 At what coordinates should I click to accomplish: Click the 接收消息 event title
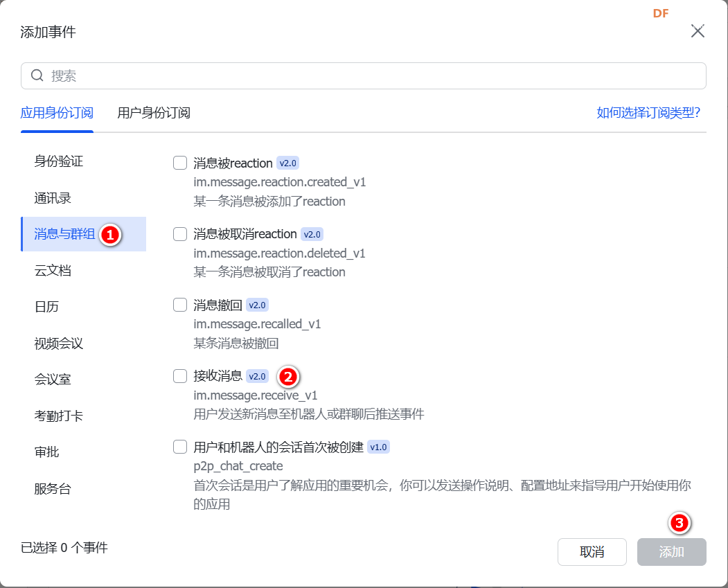click(217, 376)
